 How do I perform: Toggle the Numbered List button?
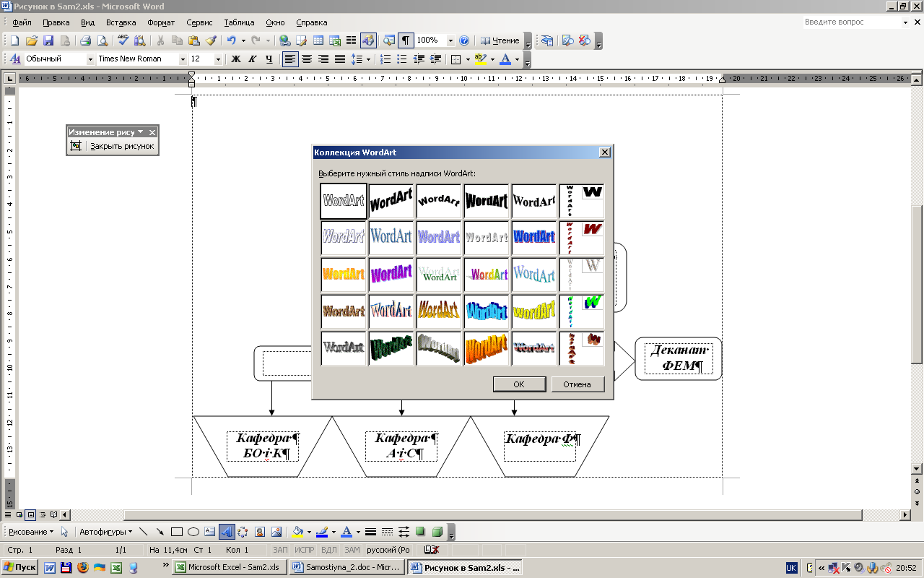[x=386, y=59]
